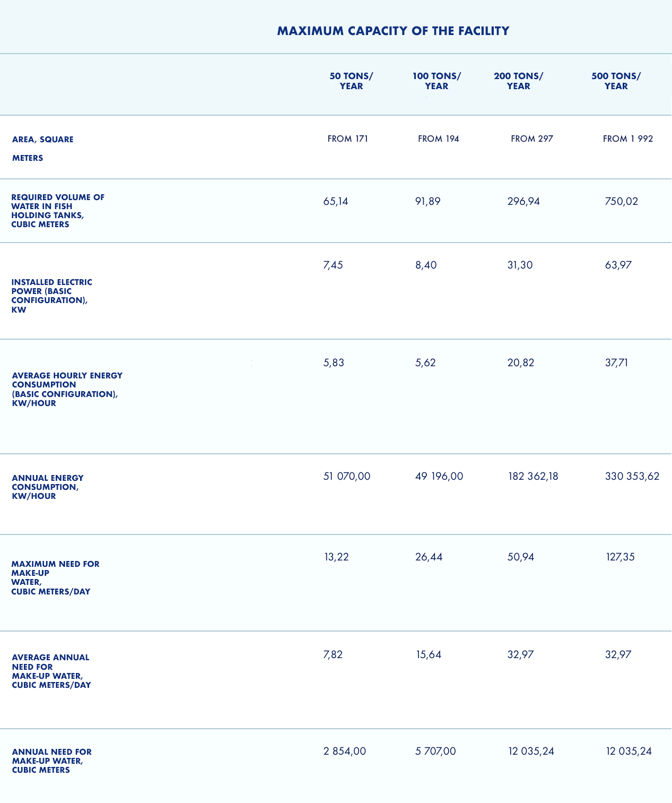
Task: Click the Average Annual Need for Make-Up Water label
Action: (x=51, y=671)
